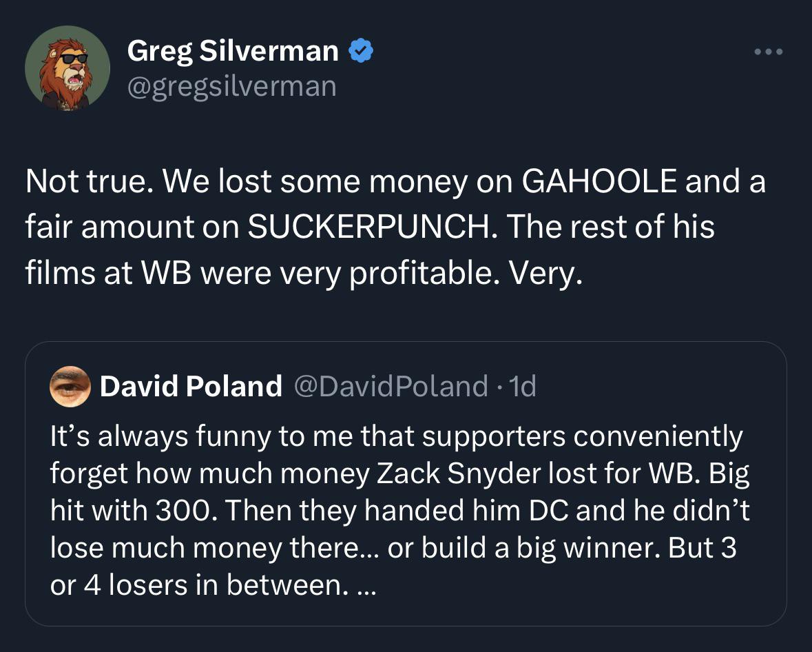Screen dimensions: 812x652
Task: Select the word GAHOOLE in the tweet
Action: click(599, 181)
